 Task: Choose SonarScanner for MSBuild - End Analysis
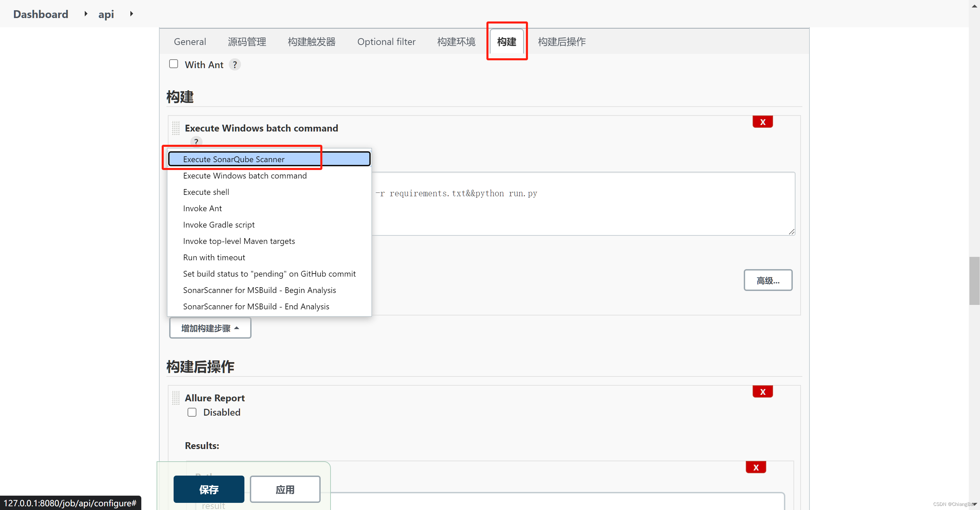coord(269,307)
